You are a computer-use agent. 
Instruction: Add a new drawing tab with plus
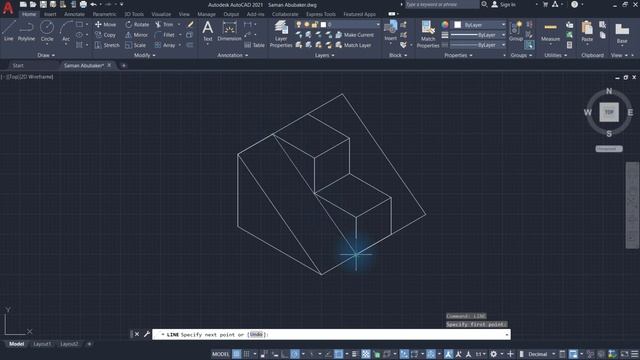124,65
